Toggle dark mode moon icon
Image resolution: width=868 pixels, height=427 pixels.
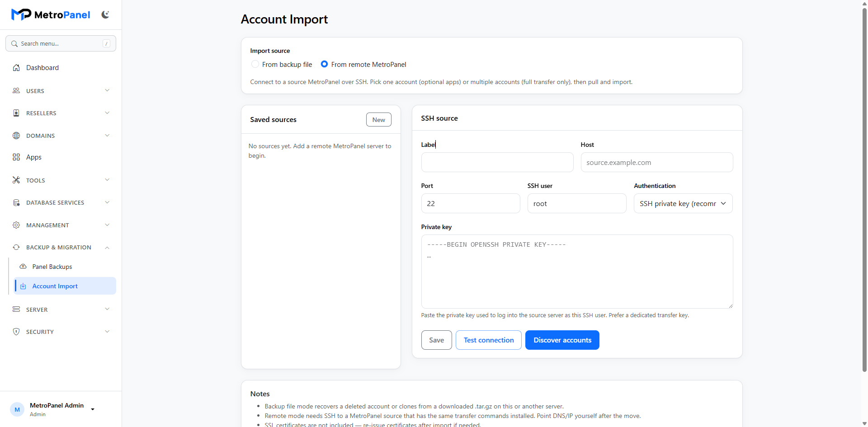click(x=105, y=15)
